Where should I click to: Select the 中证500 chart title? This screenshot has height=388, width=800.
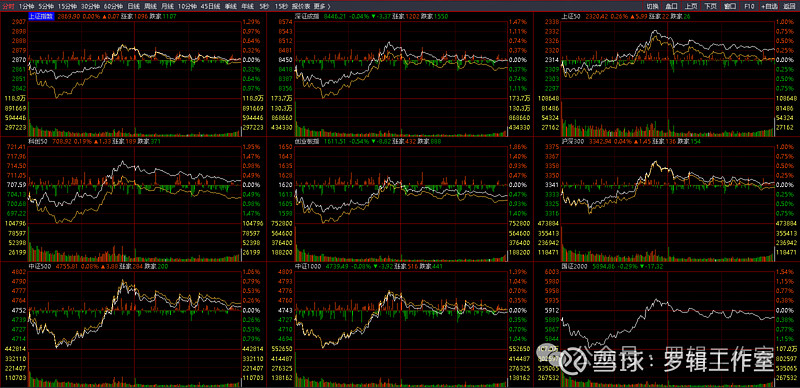(40, 266)
